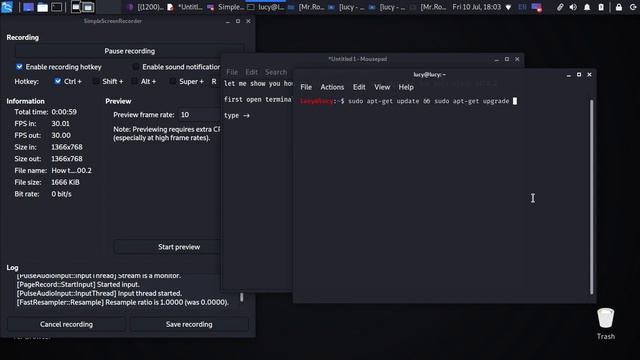Click the volume speaker icon in the tray
The height and width of the screenshot is (360, 640).
573,7
